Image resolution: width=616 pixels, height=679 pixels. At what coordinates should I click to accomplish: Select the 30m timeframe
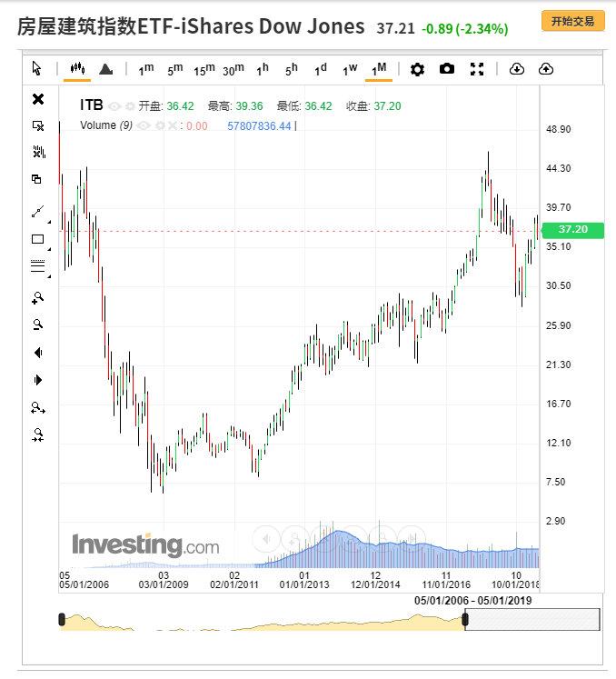click(x=233, y=69)
